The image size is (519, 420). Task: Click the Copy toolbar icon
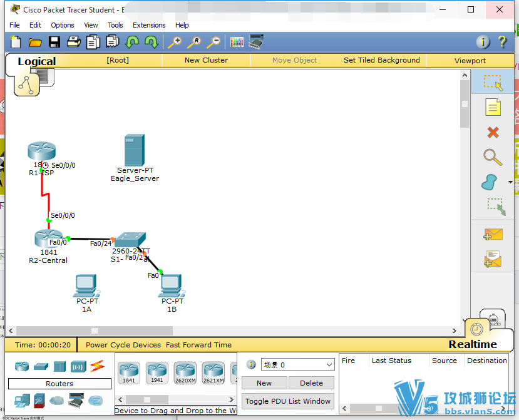[x=93, y=43]
